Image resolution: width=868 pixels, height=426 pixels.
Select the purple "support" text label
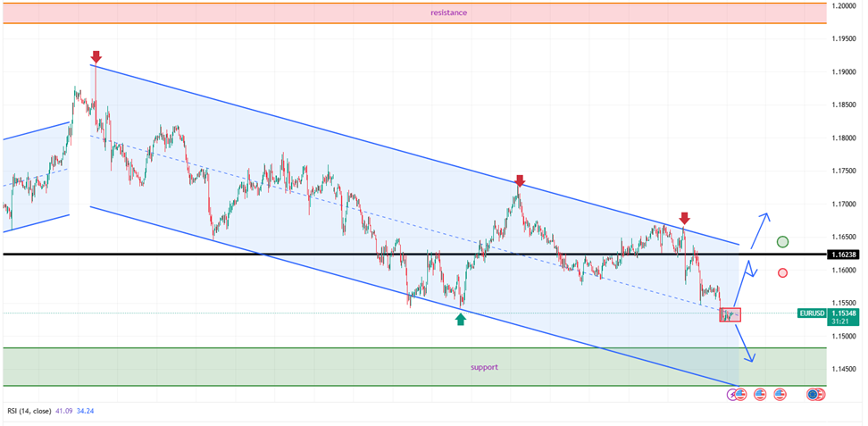pyautogui.click(x=484, y=367)
